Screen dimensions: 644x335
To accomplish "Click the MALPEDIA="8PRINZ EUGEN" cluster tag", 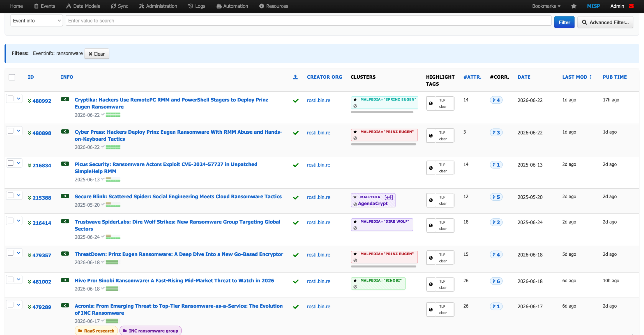I will pos(384,103).
